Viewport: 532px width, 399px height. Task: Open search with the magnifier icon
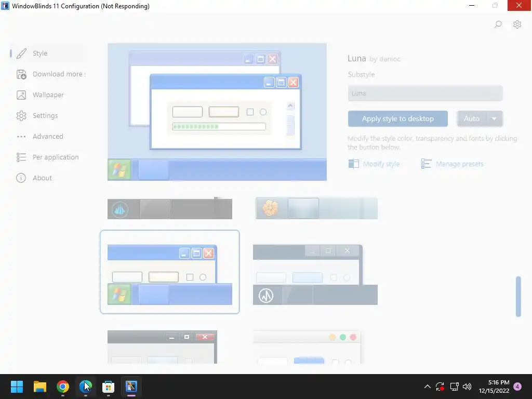(x=498, y=24)
